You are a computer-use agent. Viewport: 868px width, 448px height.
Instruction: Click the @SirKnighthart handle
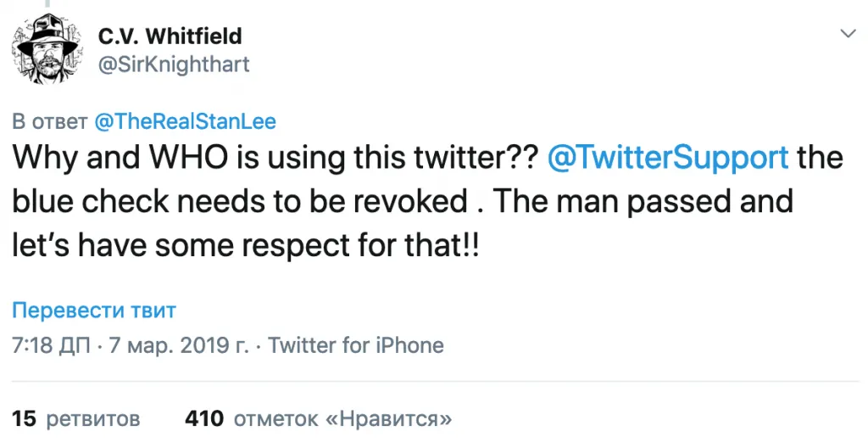tap(174, 64)
